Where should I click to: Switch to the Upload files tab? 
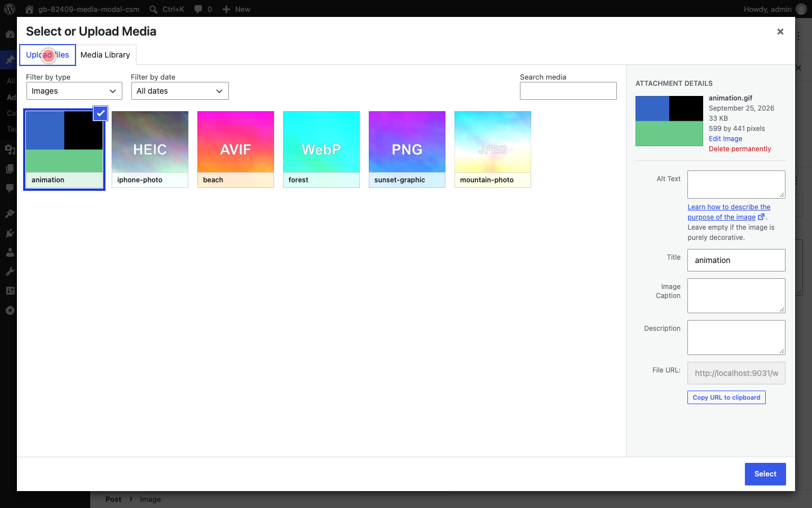47,55
